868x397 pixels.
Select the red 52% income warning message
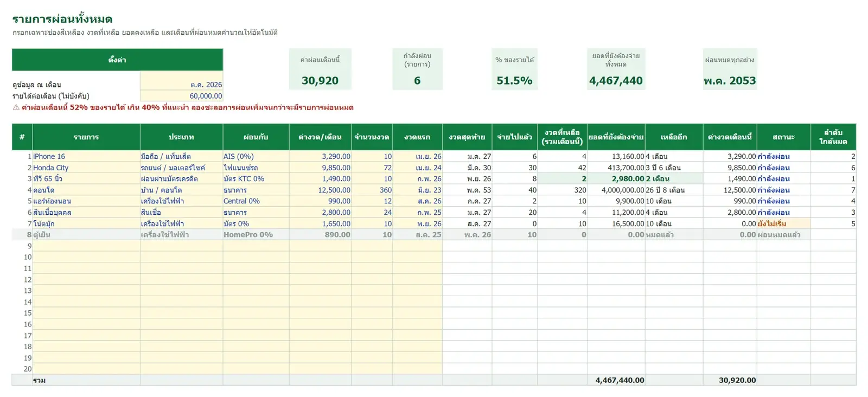183,107
